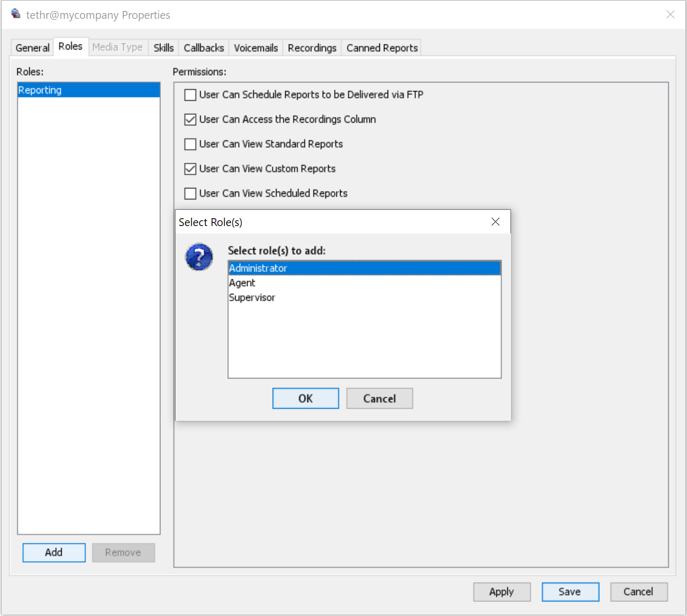Toggle User Can View Scheduled Reports
This screenshot has height=616, width=687.
tap(191, 194)
